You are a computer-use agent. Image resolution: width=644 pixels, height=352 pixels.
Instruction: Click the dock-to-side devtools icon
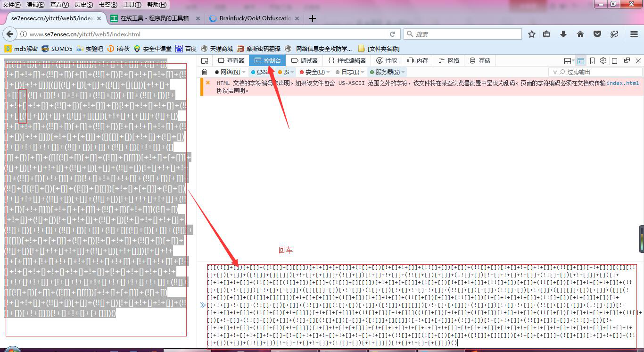pos(615,61)
